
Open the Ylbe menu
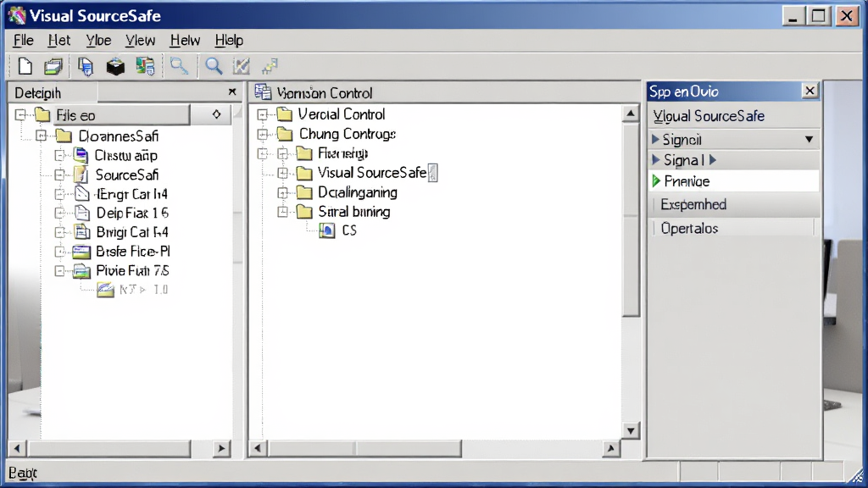[98, 41]
